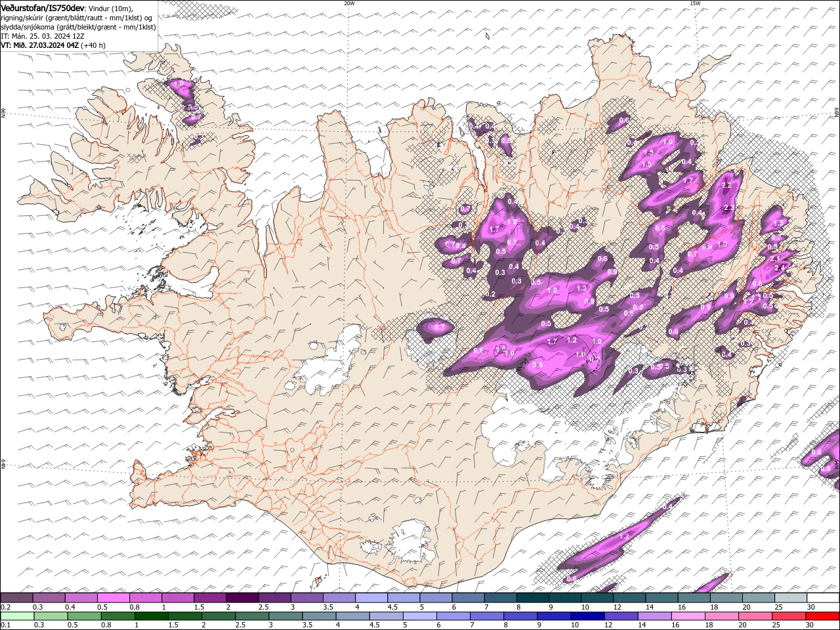Pick the upper legend swatch starting at 0.2
The height and width of the screenshot is (630, 840).
point(16,598)
